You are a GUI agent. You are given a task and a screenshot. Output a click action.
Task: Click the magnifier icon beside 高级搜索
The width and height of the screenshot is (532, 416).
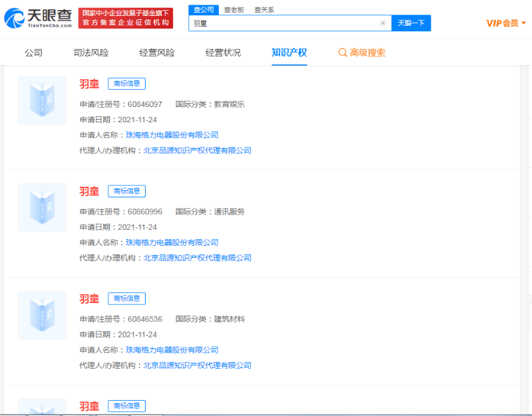point(342,52)
